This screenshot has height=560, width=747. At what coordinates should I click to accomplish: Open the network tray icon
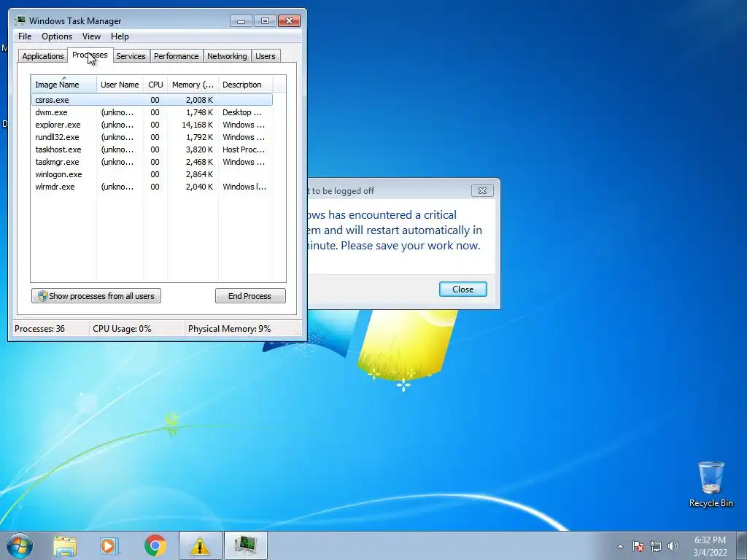pyautogui.click(x=656, y=546)
